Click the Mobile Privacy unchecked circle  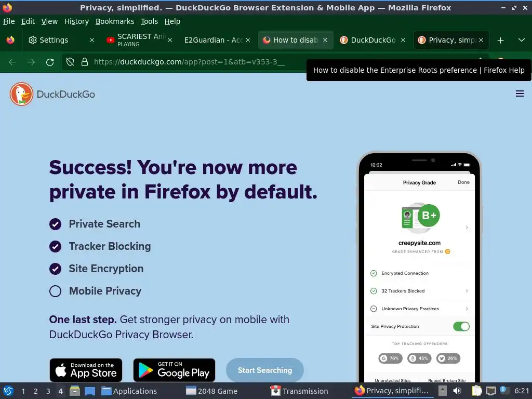click(x=55, y=291)
